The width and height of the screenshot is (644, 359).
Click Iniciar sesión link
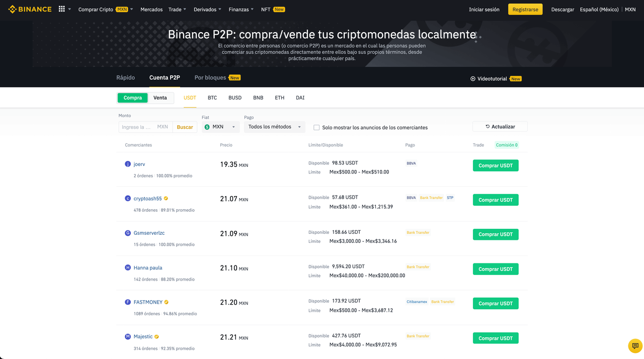pyautogui.click(x=484, y=9)
